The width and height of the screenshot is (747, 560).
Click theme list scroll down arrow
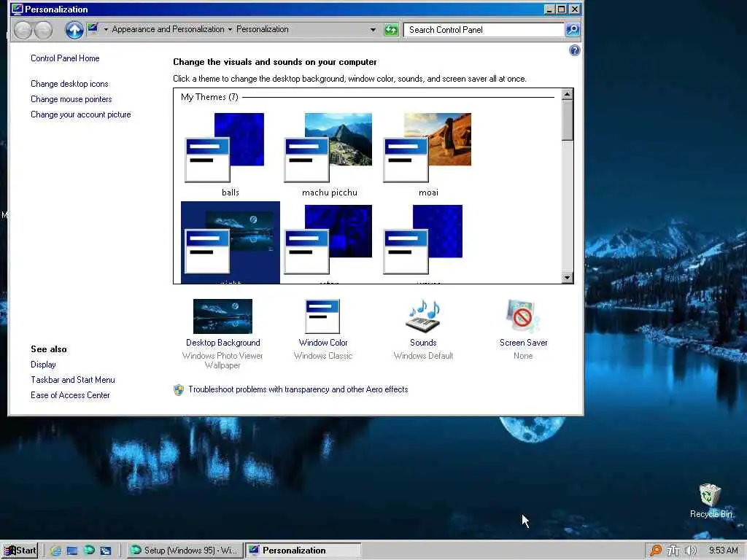point(567,278)
